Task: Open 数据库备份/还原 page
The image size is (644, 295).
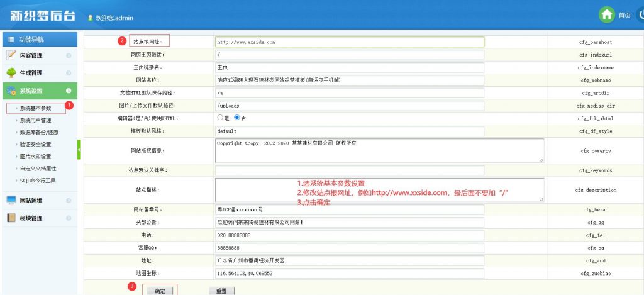Action: (39, 132)
